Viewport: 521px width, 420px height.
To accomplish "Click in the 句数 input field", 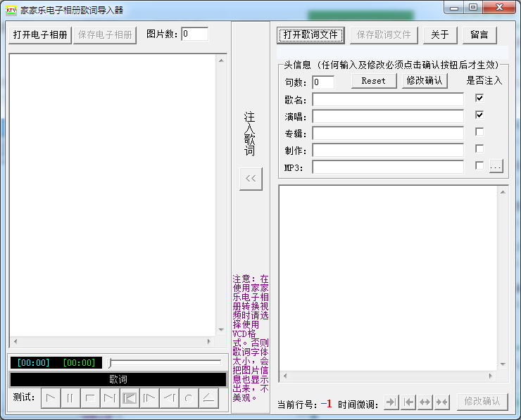I will click(x=323, y=82).
